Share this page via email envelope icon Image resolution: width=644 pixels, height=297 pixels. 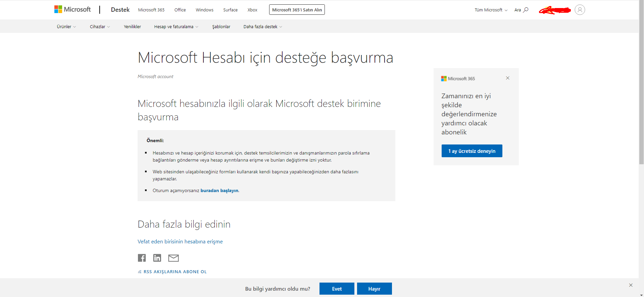[174, 258]
